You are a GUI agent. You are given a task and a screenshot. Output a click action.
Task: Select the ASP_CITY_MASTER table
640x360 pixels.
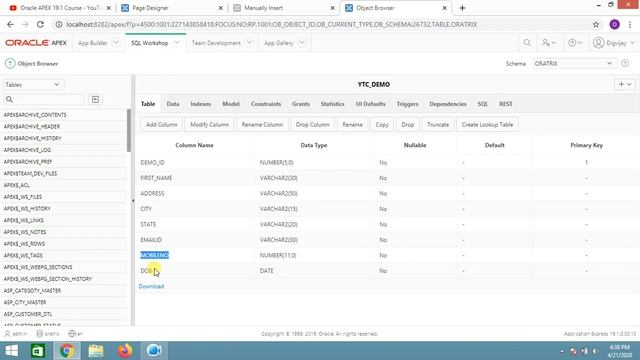(x=25, y=302)
